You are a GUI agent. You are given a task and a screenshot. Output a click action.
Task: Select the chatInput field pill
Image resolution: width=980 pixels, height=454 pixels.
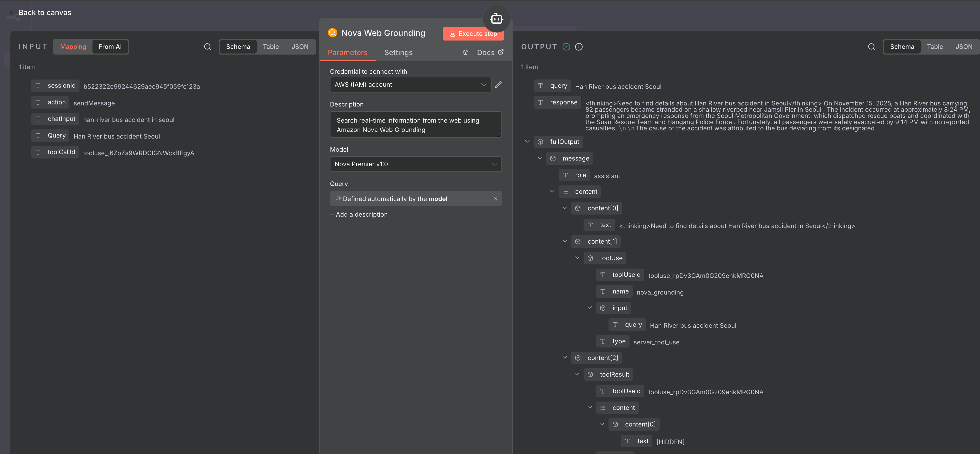pyautogui.click(x=55, y=119)
